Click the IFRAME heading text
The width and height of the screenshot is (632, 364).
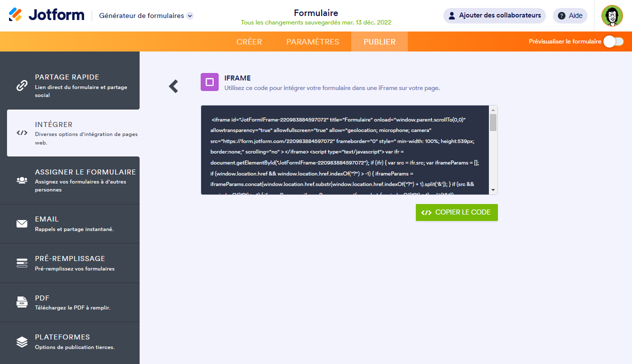point(238,78)
